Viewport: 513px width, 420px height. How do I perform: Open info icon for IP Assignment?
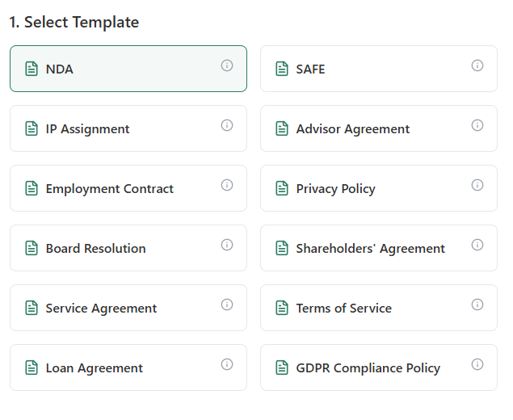pyautogui.click(x=227, y=125)
